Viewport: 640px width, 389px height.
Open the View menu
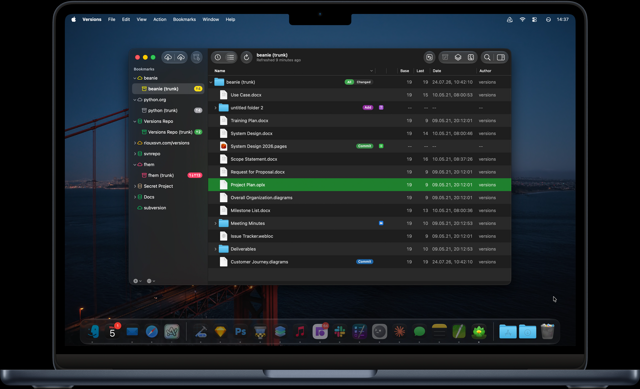(141, 19)
